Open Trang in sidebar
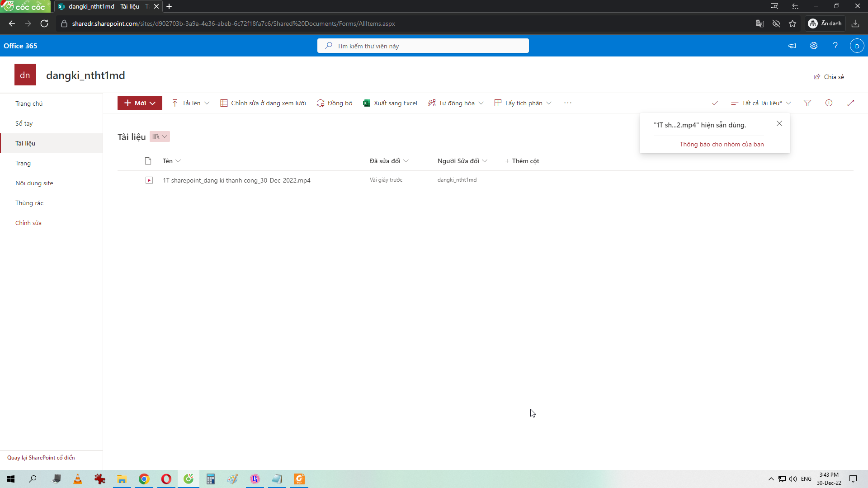 point(23,163)
